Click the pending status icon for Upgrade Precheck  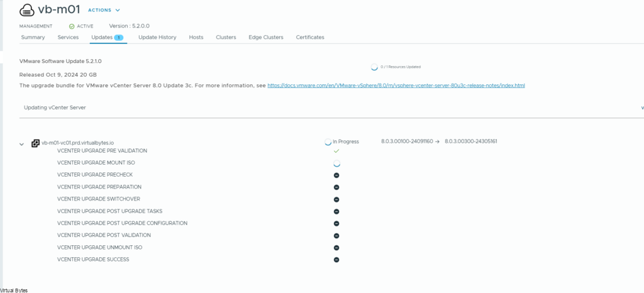(x=336, y=175)
